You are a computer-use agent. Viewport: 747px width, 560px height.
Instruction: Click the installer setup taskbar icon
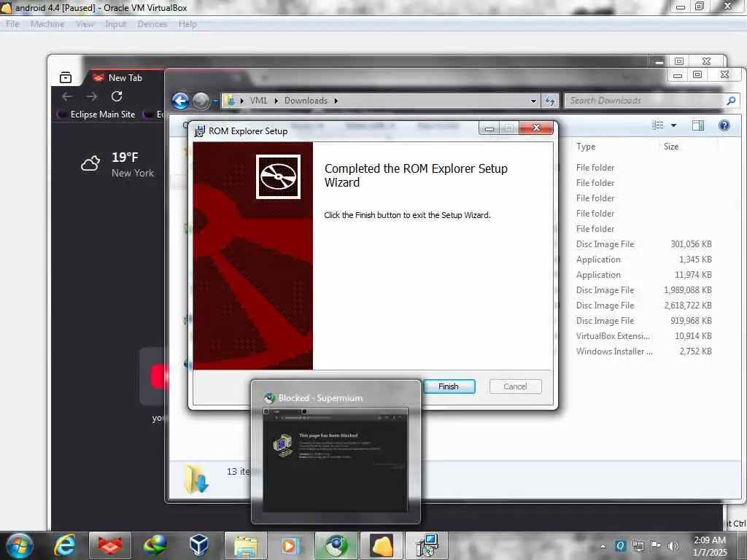[x=426, y=545]
